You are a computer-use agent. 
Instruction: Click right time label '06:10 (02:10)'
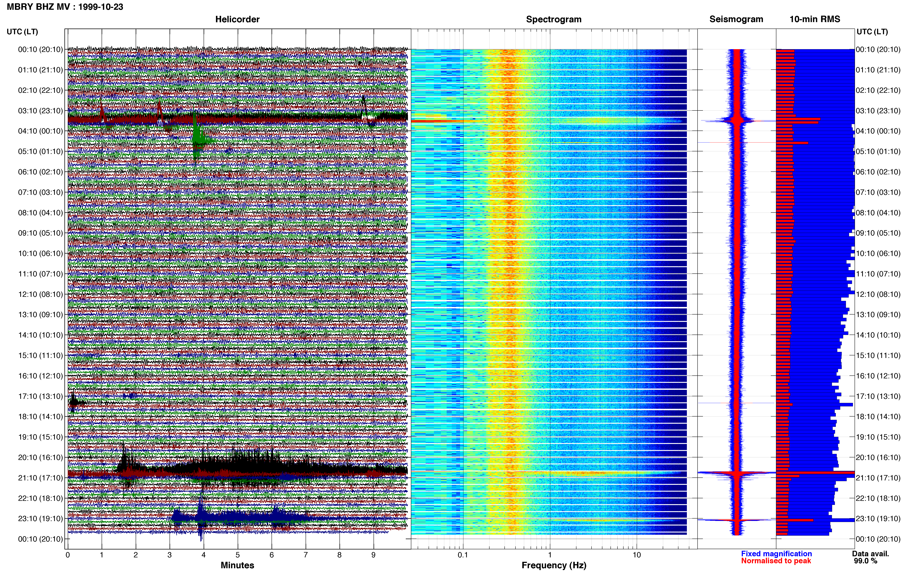pyautogui.click(x=878, y=172)
